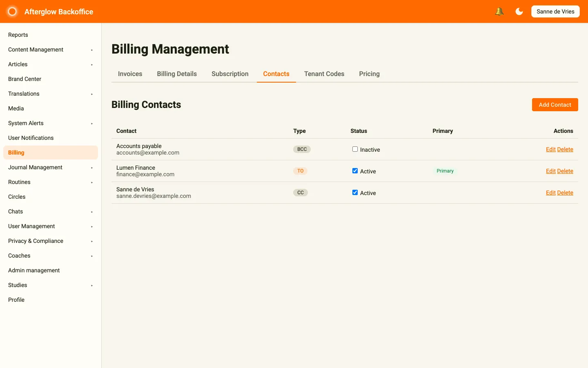Select Billing in the sidebar

click(51, 153)
